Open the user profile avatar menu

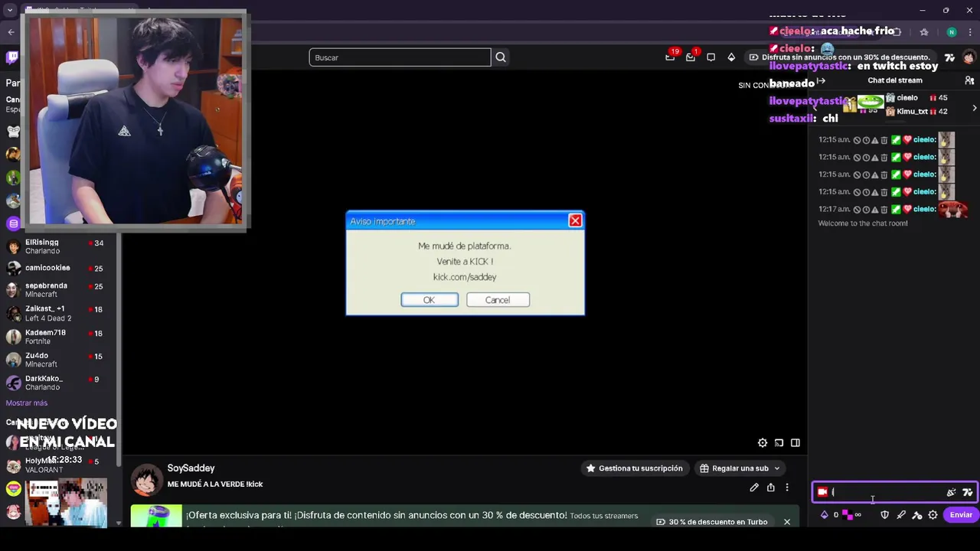pos(969,57)
